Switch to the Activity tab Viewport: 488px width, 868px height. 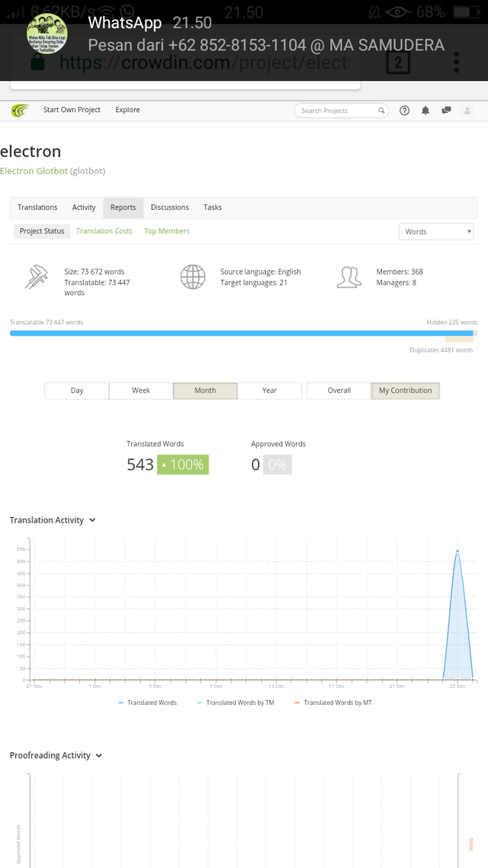click(x=84, y=207)
